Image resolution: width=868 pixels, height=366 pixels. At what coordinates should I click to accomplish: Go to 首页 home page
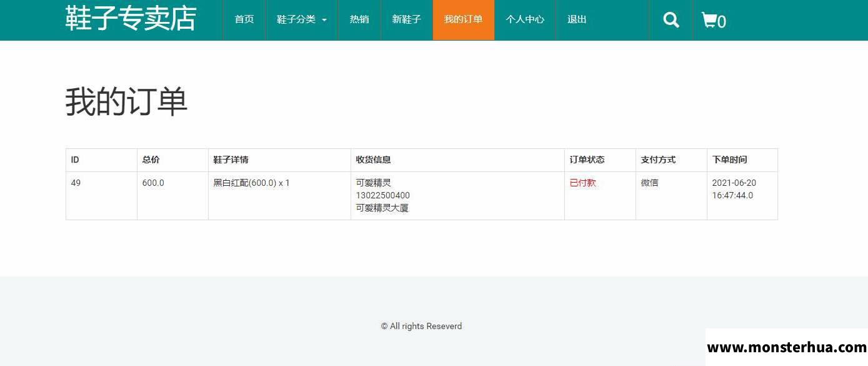point(244,19)
